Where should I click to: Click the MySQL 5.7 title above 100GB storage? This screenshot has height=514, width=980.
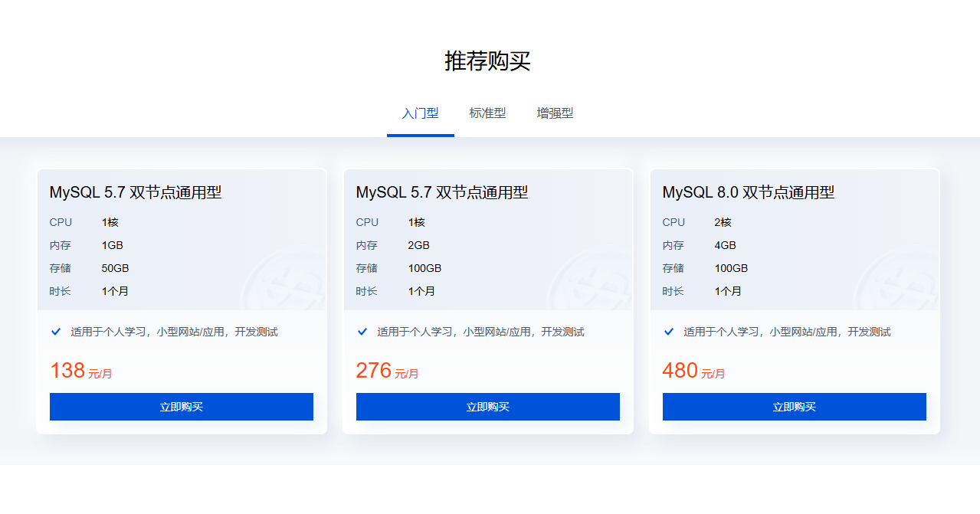click(442, 192)
